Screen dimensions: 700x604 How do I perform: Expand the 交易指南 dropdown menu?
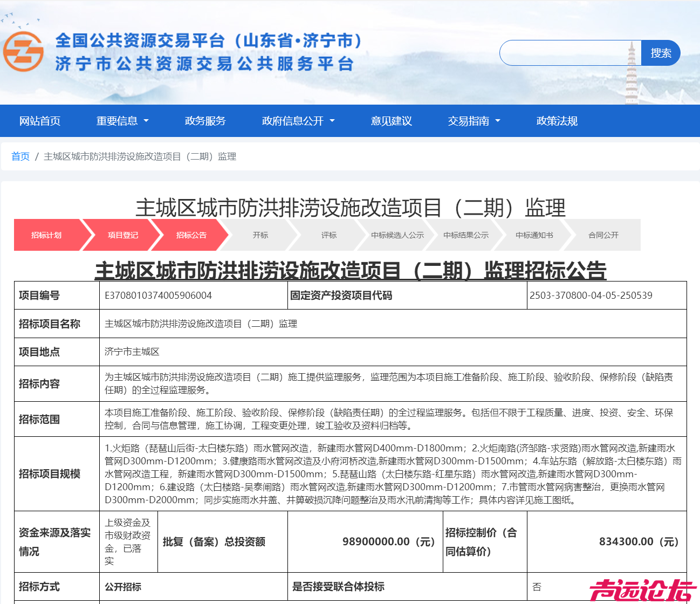(x=474, y=121)
